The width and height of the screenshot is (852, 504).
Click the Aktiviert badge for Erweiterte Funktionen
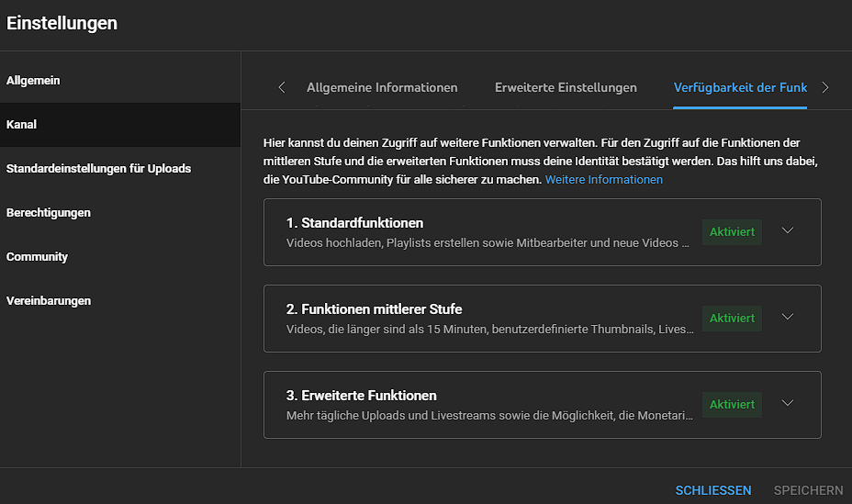[732, 405]
